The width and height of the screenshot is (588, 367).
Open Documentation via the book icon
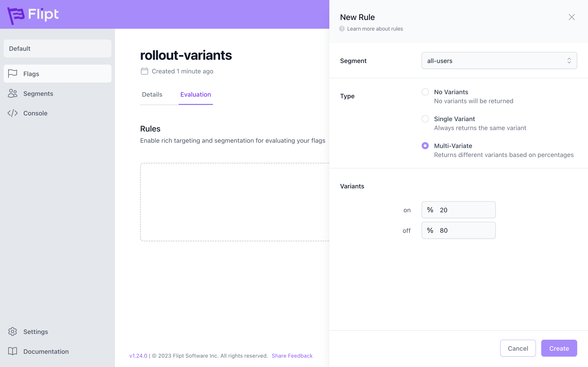13,351
